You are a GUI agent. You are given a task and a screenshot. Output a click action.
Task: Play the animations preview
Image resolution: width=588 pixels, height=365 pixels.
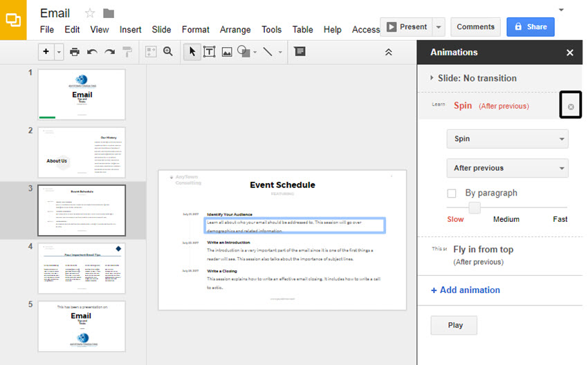point(454,325)
